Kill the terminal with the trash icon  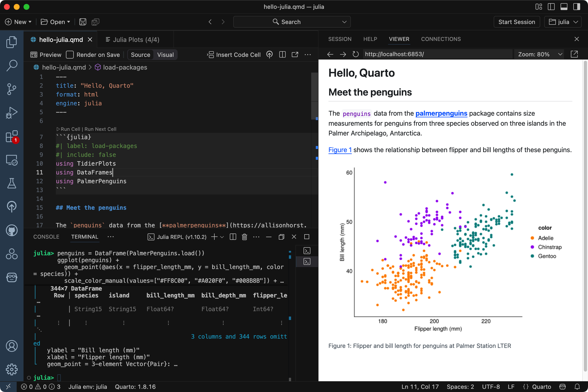[244, 237]
